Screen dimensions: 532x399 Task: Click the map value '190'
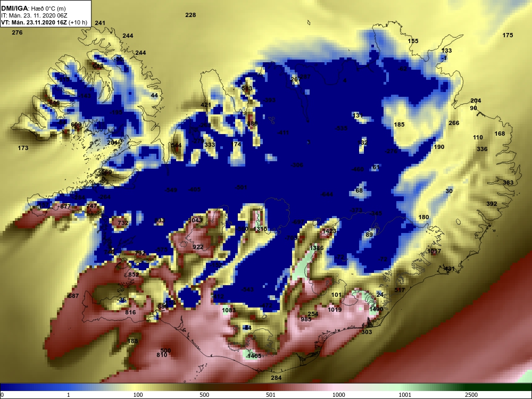[x=439, y=147]
